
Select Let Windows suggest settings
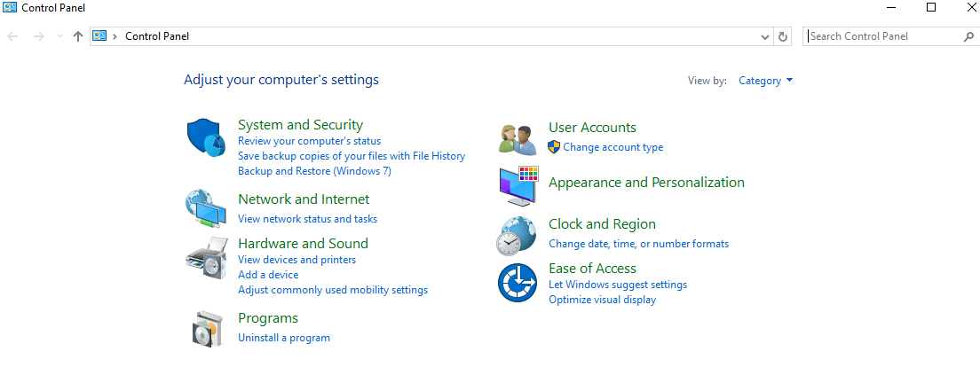618,285
